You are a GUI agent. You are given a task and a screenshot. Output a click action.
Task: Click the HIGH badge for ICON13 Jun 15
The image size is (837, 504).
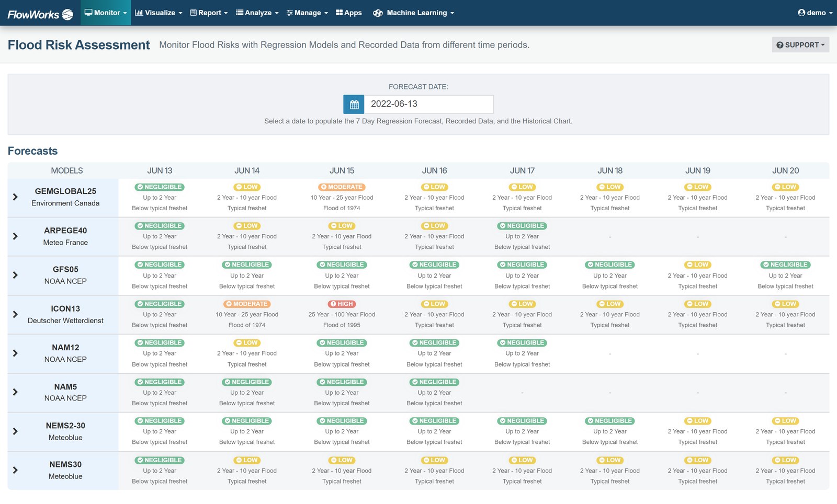pos(342,304)
